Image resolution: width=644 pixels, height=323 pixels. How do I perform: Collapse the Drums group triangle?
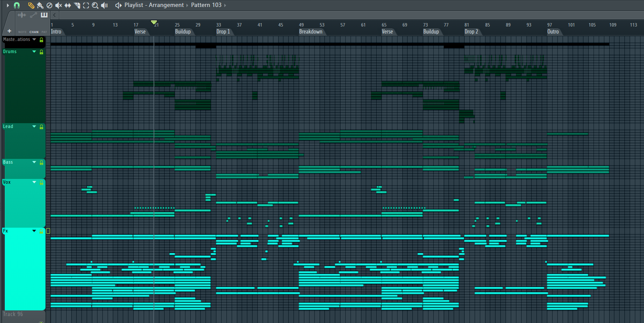tap(34, 52)
